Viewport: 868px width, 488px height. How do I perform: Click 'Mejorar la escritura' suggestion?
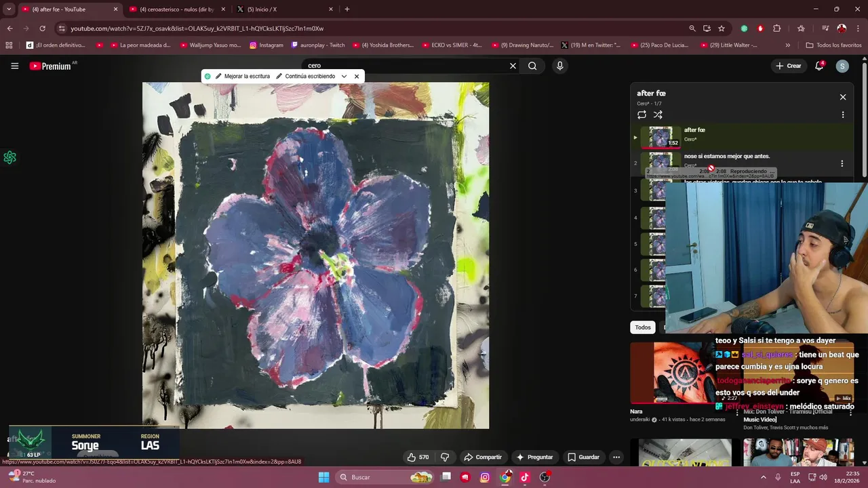(243, 76)
